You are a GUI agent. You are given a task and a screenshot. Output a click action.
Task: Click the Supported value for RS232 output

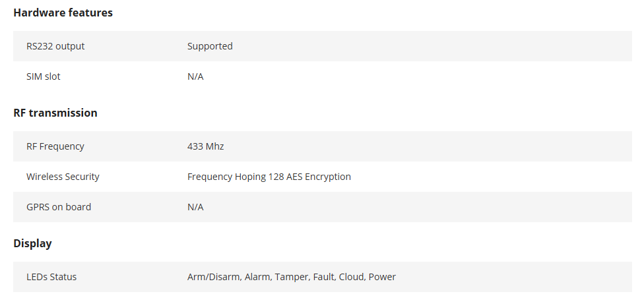(210, 46)
